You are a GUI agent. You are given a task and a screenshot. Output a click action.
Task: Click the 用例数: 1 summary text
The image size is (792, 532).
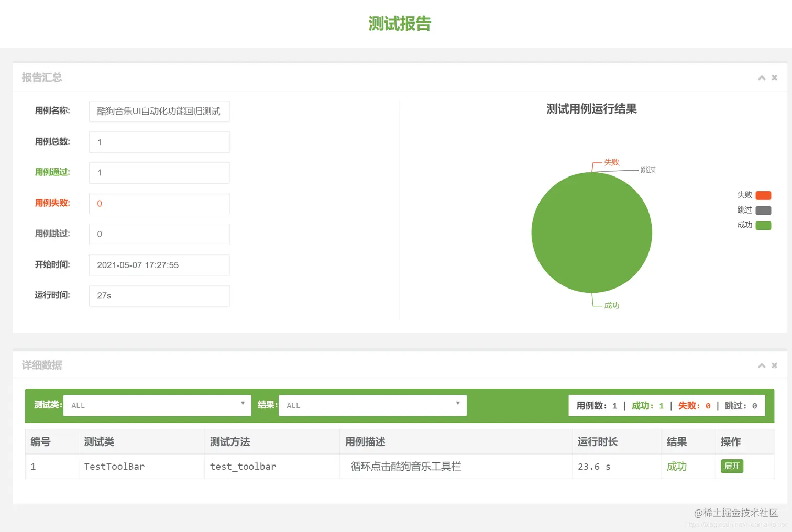597,406
